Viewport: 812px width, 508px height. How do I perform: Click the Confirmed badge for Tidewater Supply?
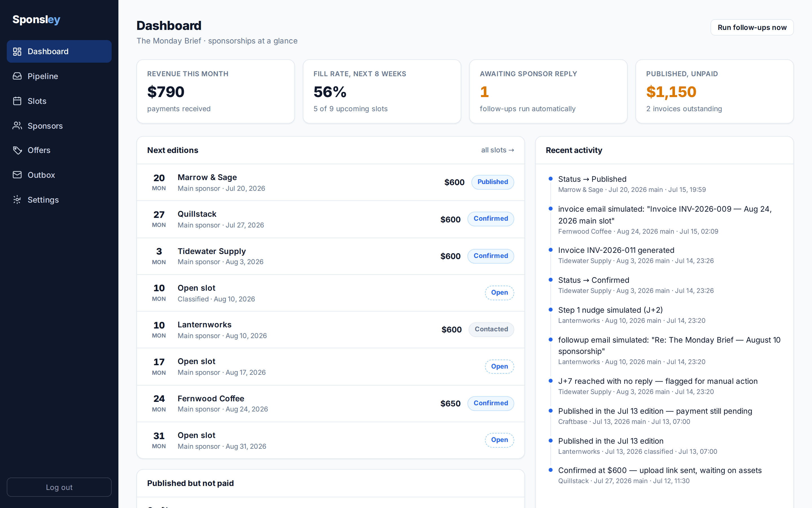[491, 256]
